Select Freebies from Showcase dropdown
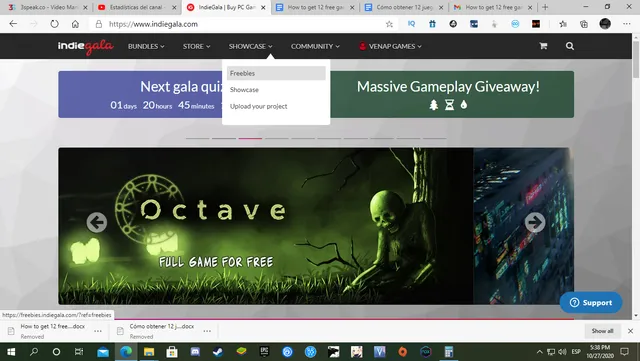 click(276, 73)
